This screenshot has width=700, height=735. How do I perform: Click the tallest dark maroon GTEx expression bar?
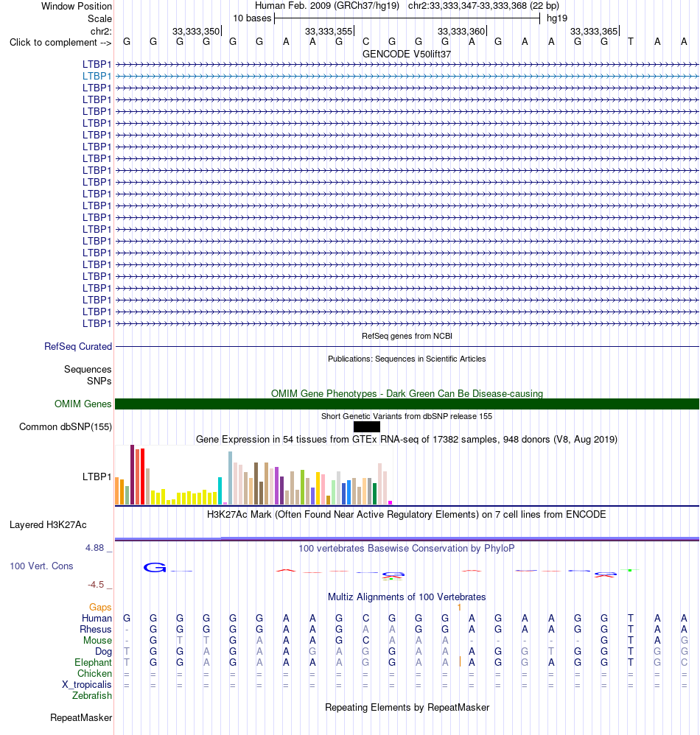[x=132, y=474]
